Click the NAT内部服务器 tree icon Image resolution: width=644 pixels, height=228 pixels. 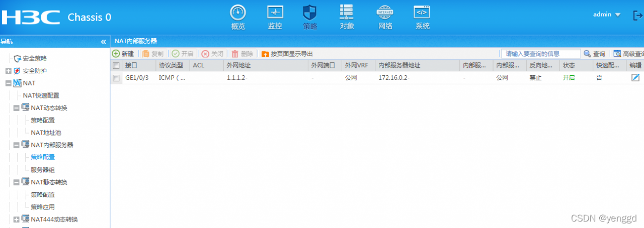pyautogui.click(x=25, y=145)
